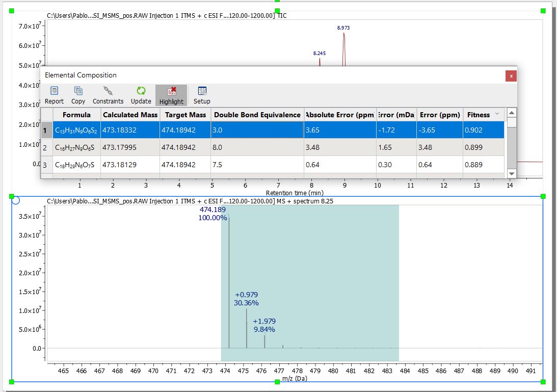Click Error (mDa) value 0.30

(x=385, y=165)
